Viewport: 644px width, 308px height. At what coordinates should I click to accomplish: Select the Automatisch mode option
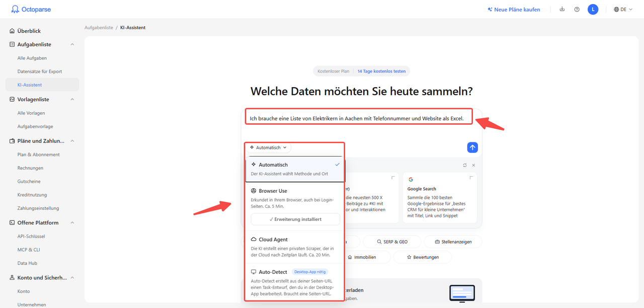pyautogui.click(x=295, y=169)
